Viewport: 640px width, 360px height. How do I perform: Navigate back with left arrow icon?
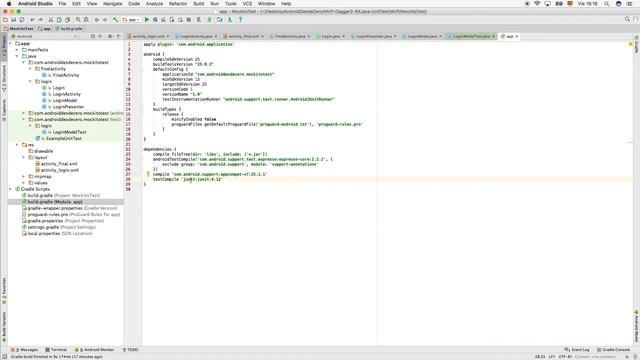point(97,20)
